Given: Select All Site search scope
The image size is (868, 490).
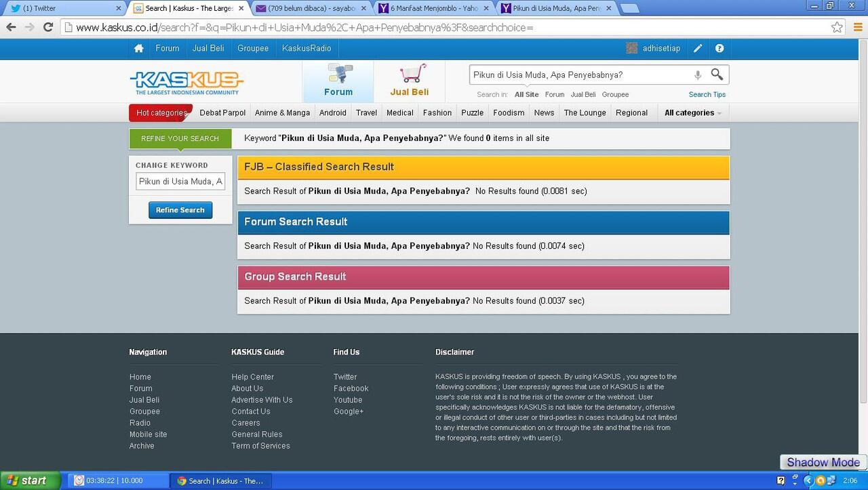Looking at the screenshot, I should coord(526,94).
